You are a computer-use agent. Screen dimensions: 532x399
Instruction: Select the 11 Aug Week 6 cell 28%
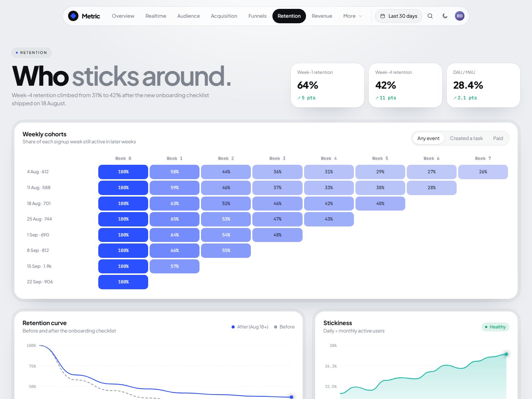(432, 188)
